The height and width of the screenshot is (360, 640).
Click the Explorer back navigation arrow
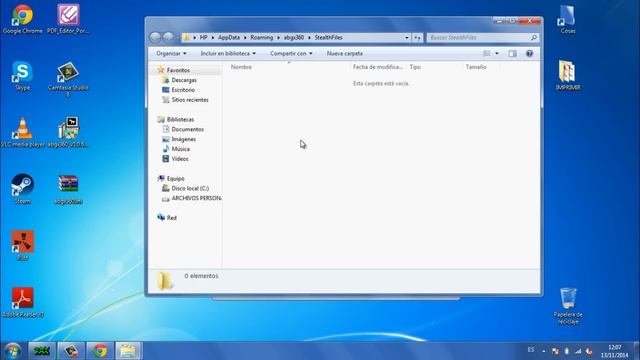(x=155, y=38)
